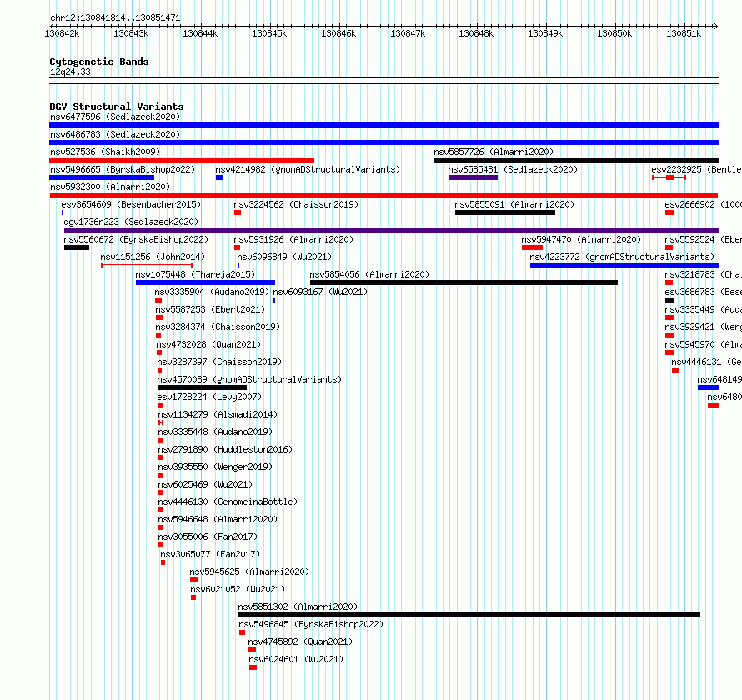Click the black bar for nsv5857726
The width and height of the screenshot is (742, 700).
(x=576, y=160)
